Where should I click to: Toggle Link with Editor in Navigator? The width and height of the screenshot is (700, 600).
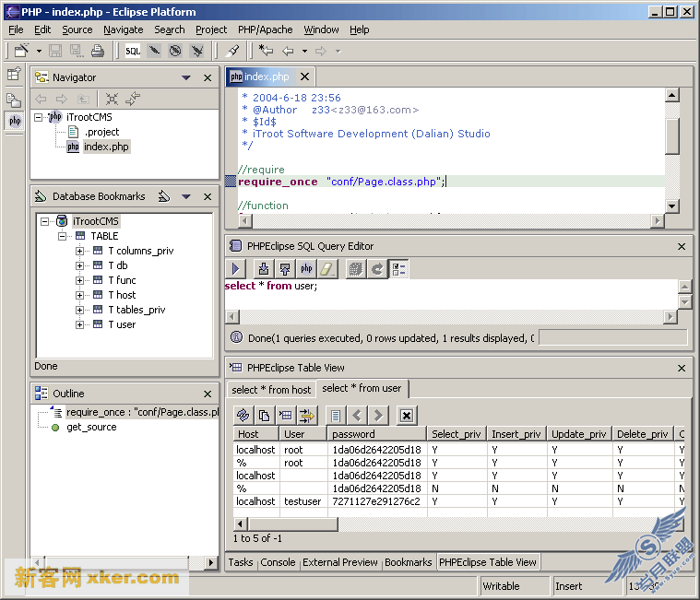coord(133,99)
